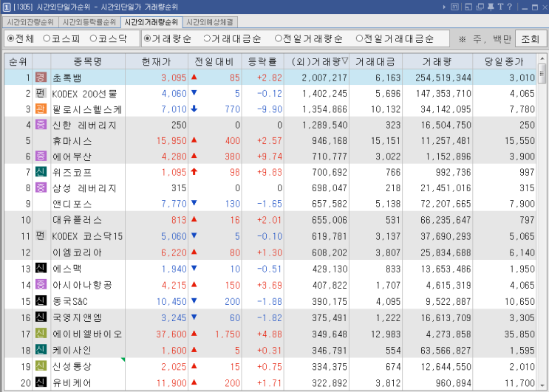549x392 pixels.
Task: Click the 증 badge next to 삼성 레버리지
Action: coord(41,188)
